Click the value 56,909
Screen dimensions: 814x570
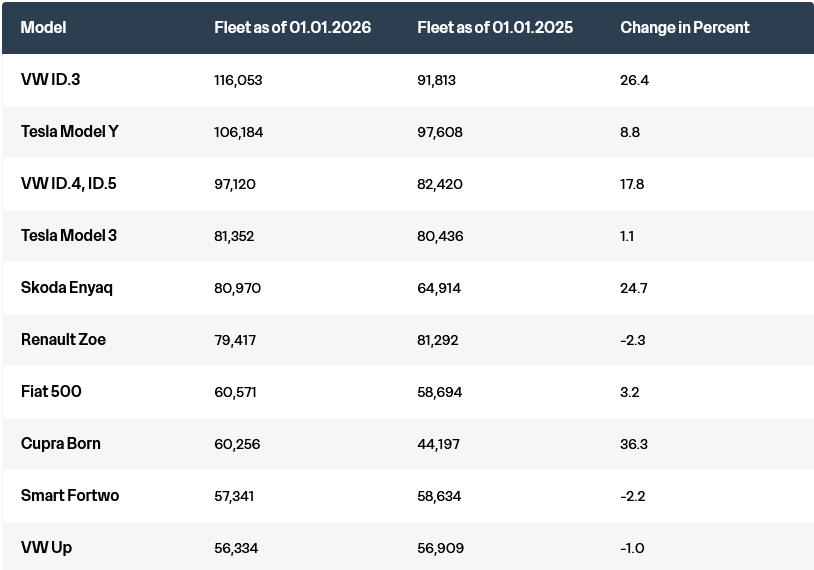click(x=440, y=548)
